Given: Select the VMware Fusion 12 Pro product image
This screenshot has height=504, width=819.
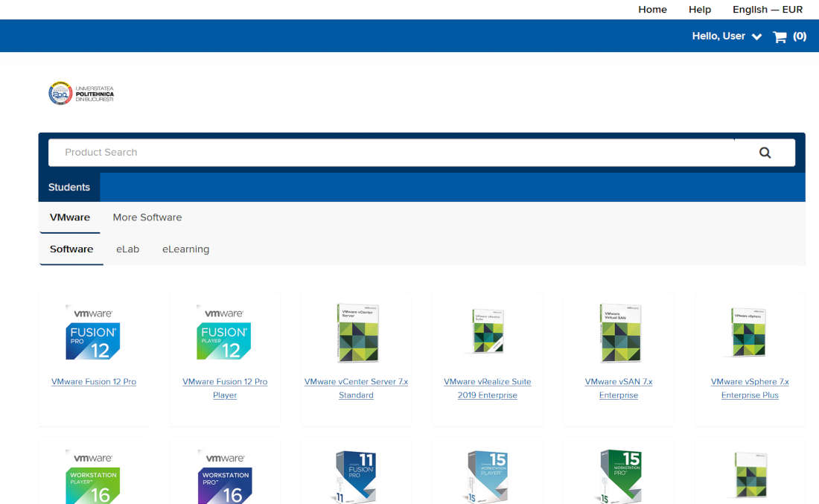Looking at the screenshot, I should [93, 333].
